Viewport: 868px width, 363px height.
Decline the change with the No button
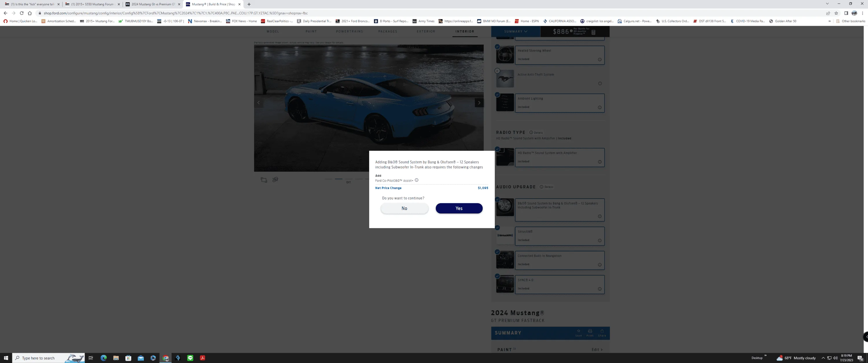(x=404, y=208)
